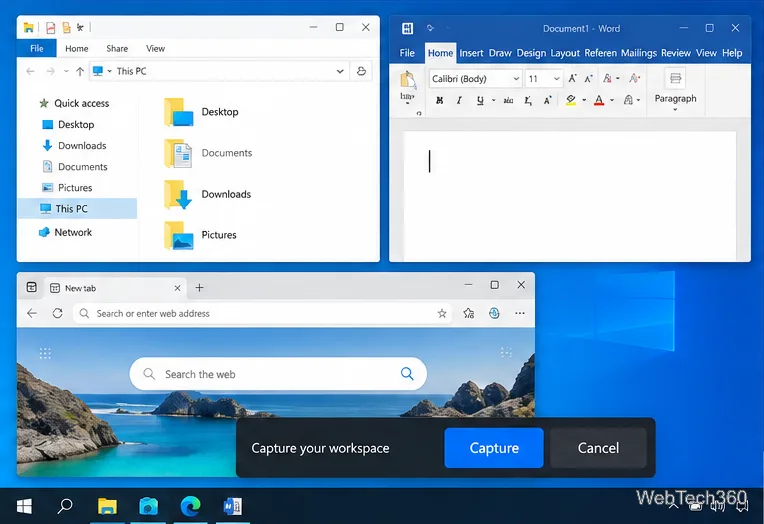The height and width of the screenshot is (524, 764).
Task: Open Word Layout tab
Action: click(565, 53)
